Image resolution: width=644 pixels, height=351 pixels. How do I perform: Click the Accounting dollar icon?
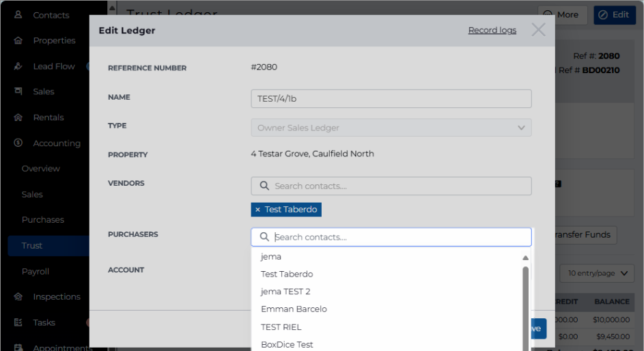click(18, 143)
